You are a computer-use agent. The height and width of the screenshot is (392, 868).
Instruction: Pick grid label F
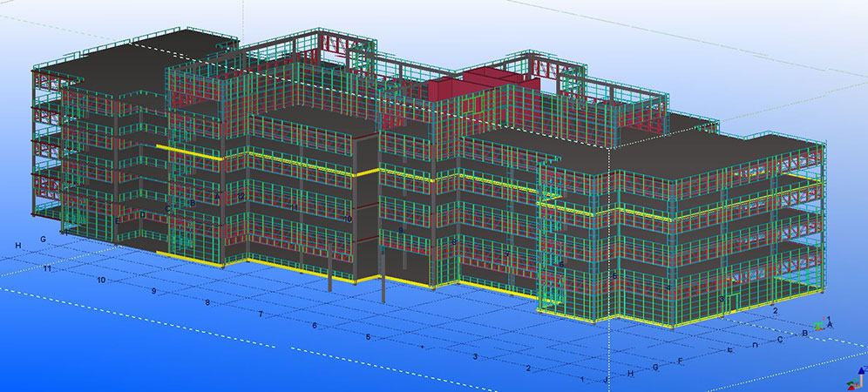click(x=680, y=362)
